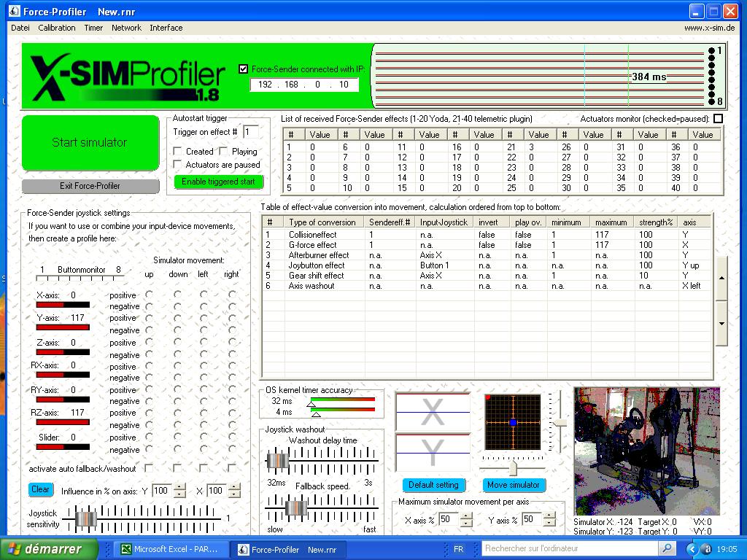Check the Actuators monitor paused checkbox
Image resolution: width=747 pixels, height=560 pixels.
[718, 118]
